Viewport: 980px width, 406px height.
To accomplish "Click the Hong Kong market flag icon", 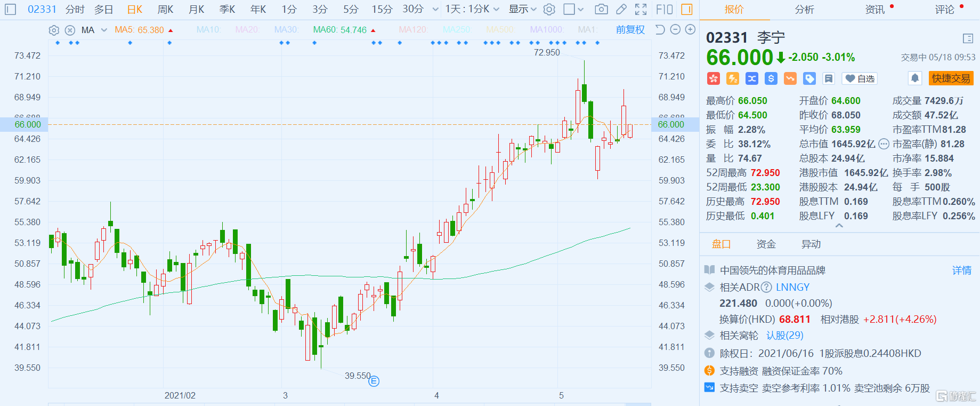I will point(714,78).
